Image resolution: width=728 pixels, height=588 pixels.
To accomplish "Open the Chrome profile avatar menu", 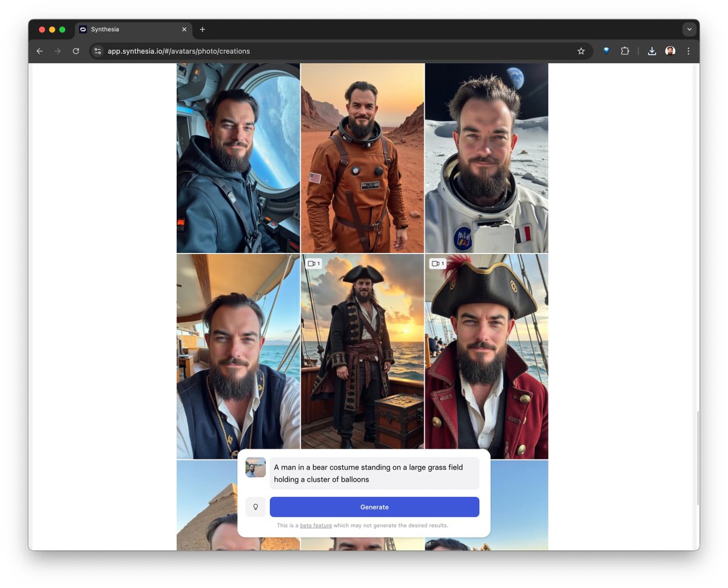I will point(670,52).
